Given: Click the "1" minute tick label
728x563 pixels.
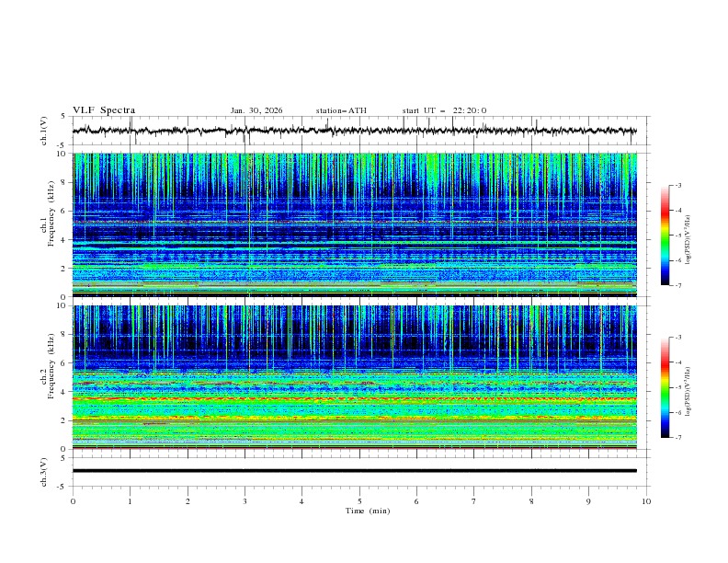Looking at the screenshot, I should 130,501.
